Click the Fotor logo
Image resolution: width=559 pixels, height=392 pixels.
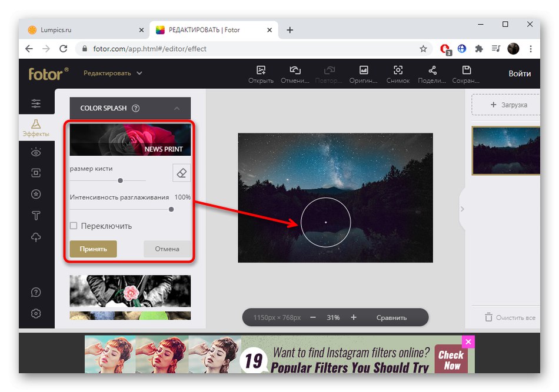click(48, 73)
